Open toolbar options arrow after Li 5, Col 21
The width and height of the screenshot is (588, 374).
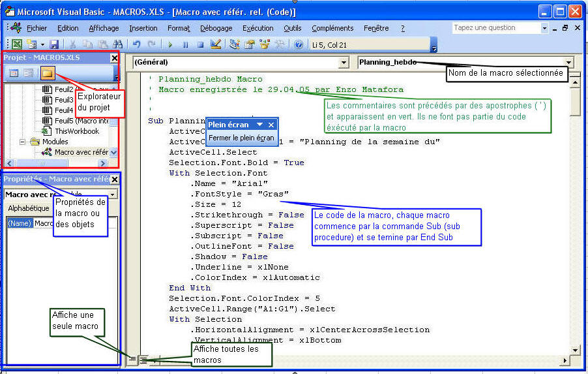[x=434, y=45]
